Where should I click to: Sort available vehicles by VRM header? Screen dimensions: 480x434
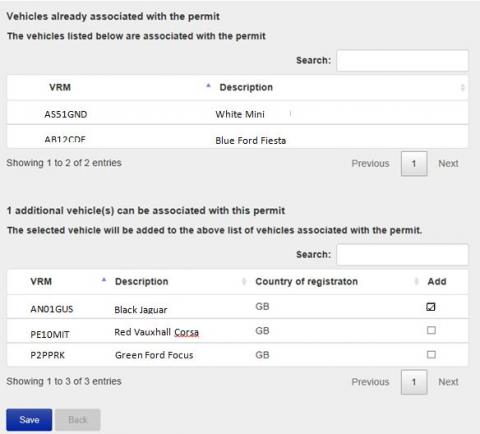point(41,281)
